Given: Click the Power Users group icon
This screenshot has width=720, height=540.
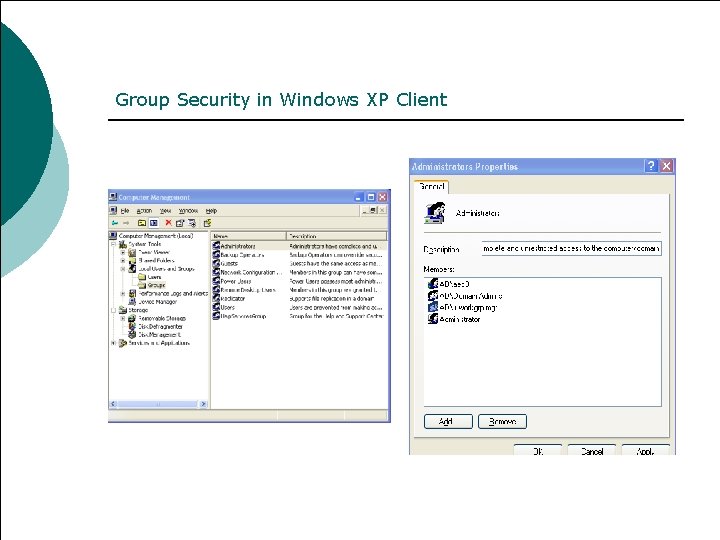Looking at the screenshot, I should coord(216,281).
